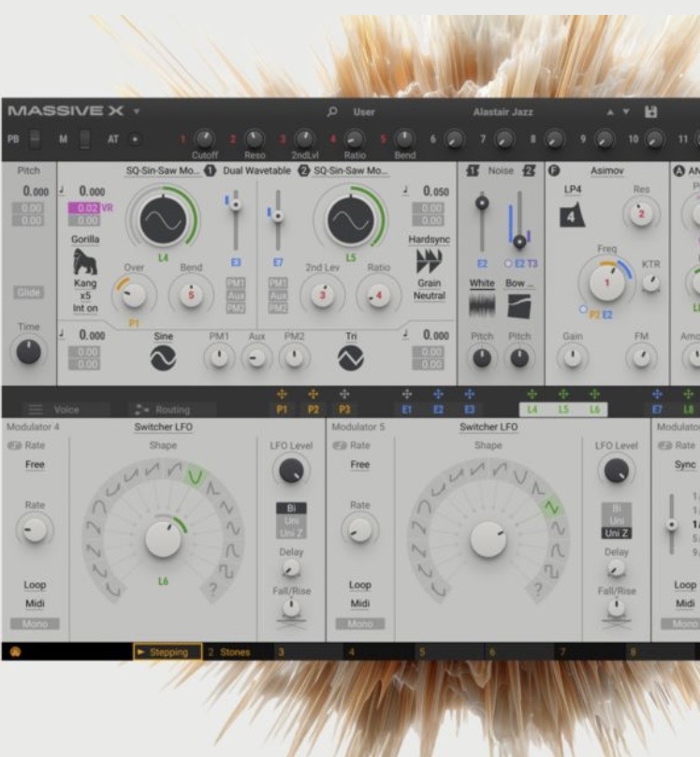The height and width of the screenshot is (757, 700).
Task: Open Modulator 4 Switcher LFO type menu
Action: point(163,427)
